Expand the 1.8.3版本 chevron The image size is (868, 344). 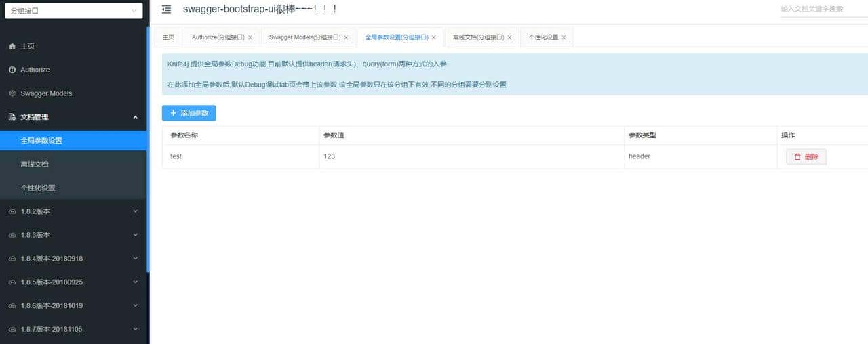(135, 235)
